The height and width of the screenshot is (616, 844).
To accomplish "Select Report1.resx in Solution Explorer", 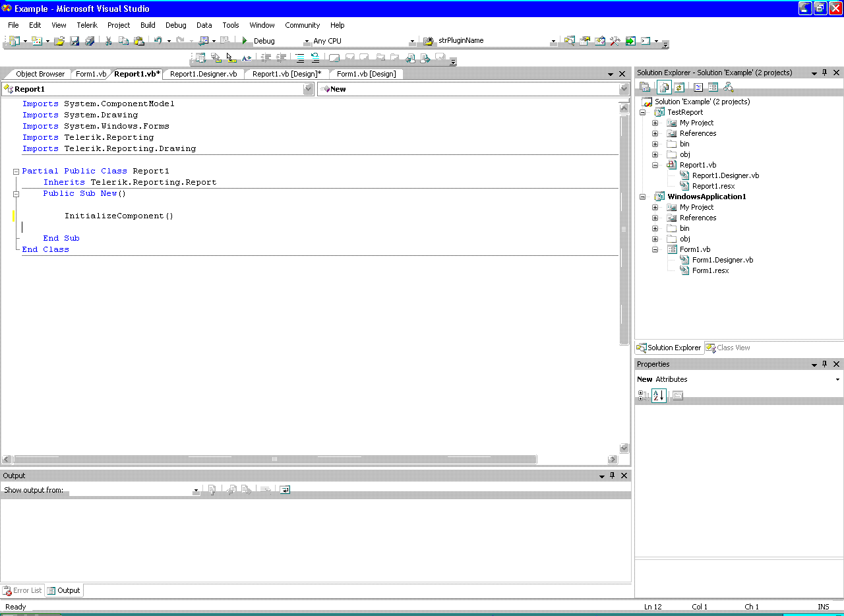I will pos(713,186).
